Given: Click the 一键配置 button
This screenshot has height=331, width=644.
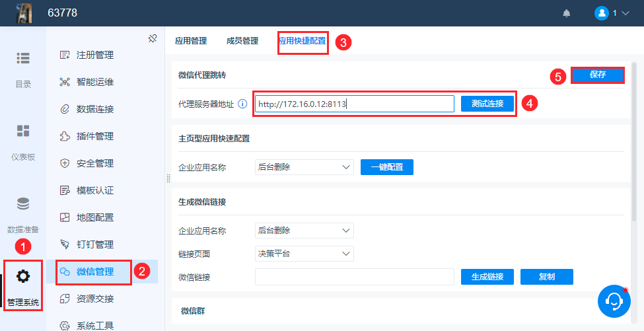Looking at the screenshot, I should coord(387,167).
